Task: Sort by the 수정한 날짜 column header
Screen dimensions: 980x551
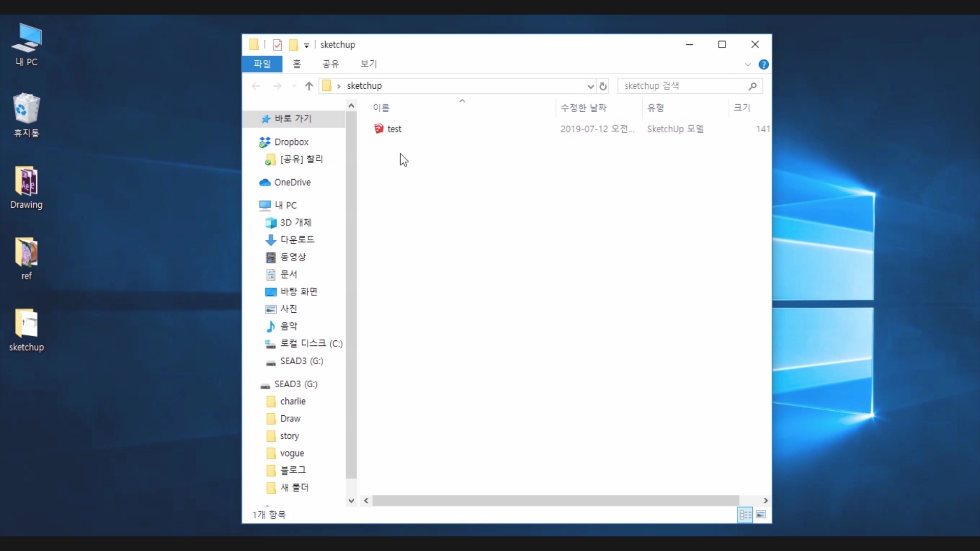Action: (x=583, y=108)
